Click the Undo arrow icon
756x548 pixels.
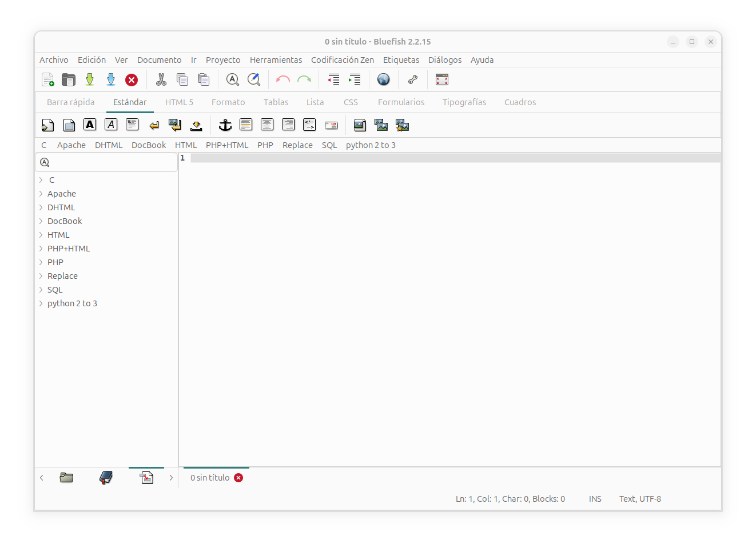tap(283, 79)
